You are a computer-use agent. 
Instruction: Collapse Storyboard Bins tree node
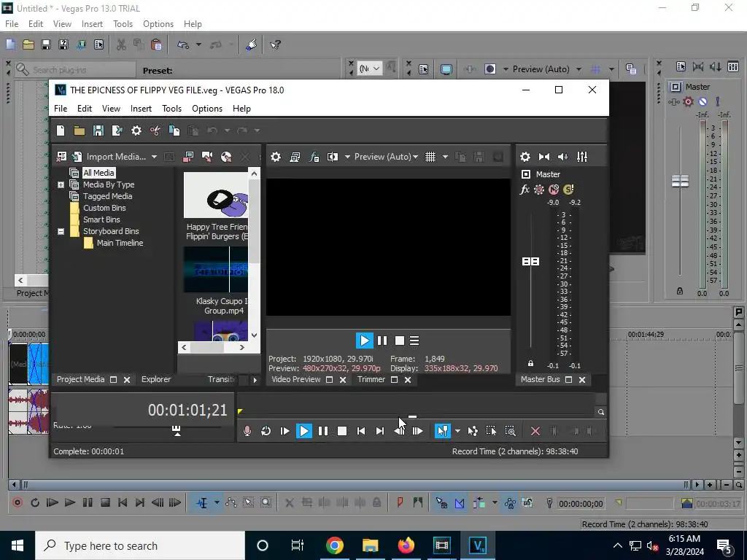(61, 231)
